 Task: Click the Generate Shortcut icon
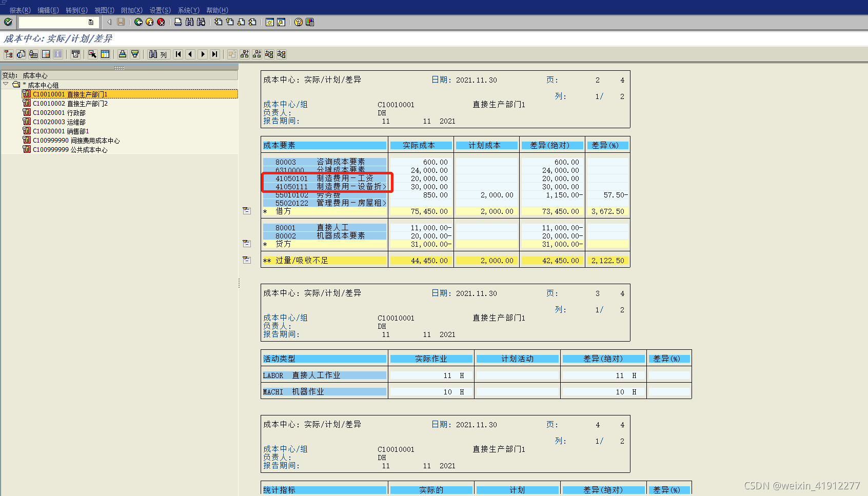281,22
